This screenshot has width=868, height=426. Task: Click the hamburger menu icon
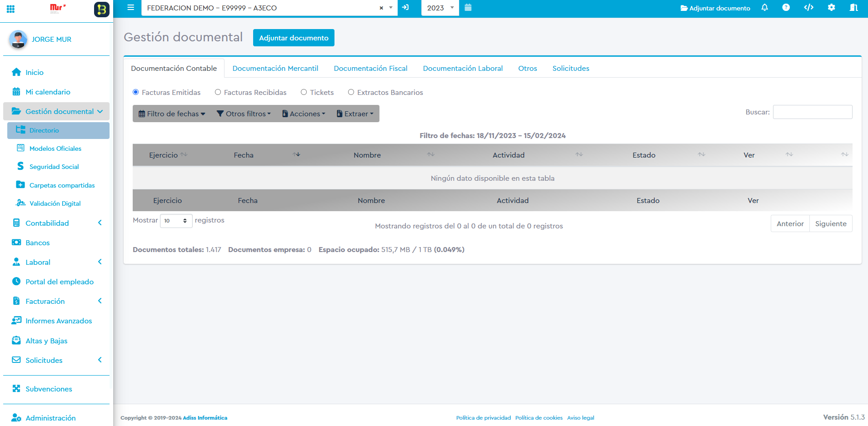130,8
